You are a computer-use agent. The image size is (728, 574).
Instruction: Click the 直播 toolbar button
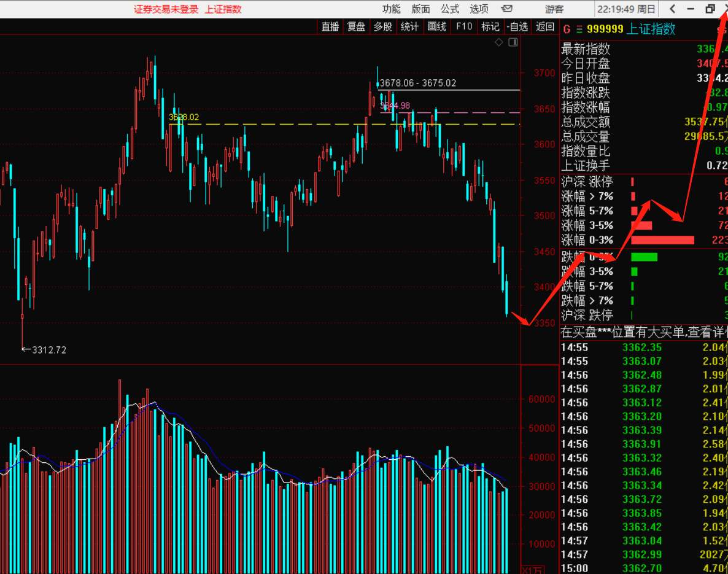tap(330, 26)
